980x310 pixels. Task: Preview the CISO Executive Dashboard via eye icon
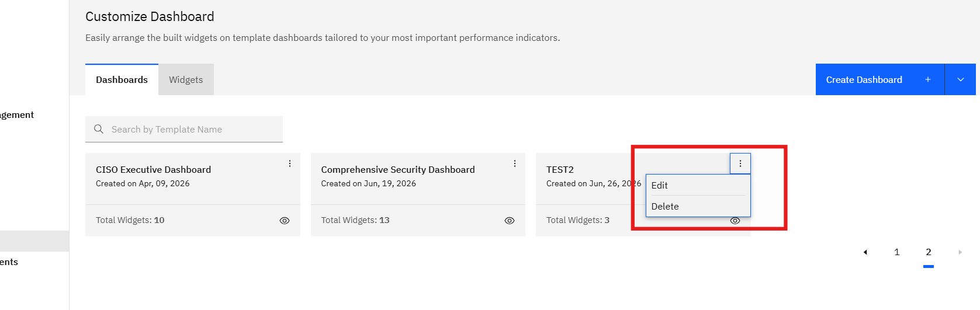pyautogui.click(x=285, y=221)
